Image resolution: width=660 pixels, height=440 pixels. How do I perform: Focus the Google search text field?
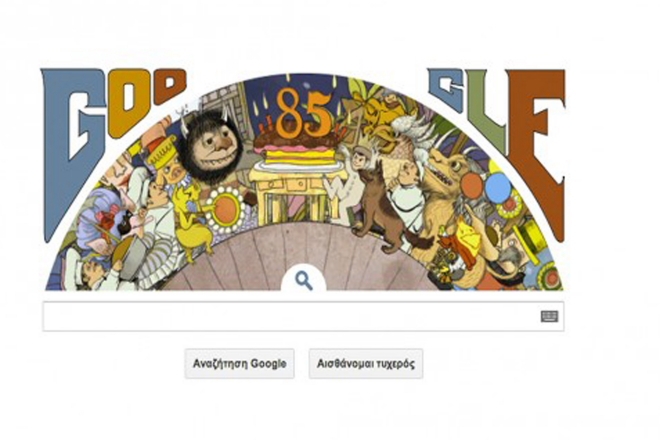click(303, 316)
